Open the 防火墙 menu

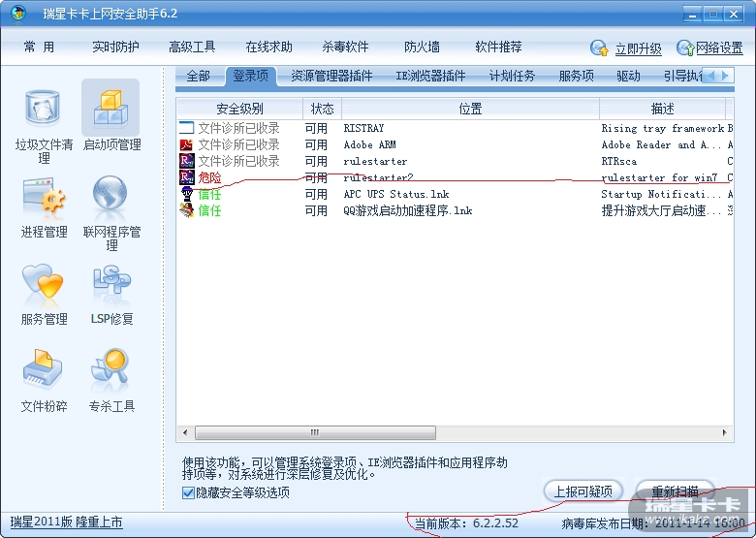422,47
